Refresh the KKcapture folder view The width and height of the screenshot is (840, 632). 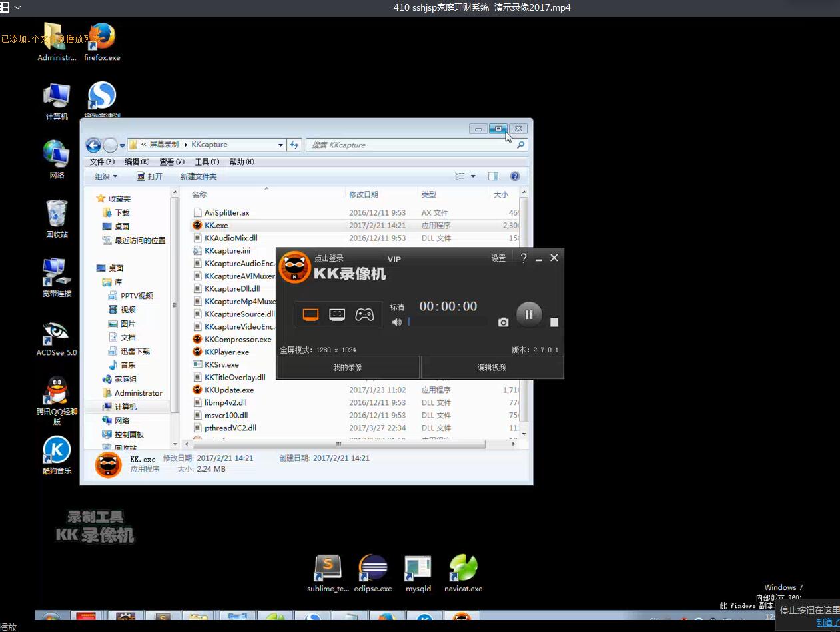click(294, 145)
